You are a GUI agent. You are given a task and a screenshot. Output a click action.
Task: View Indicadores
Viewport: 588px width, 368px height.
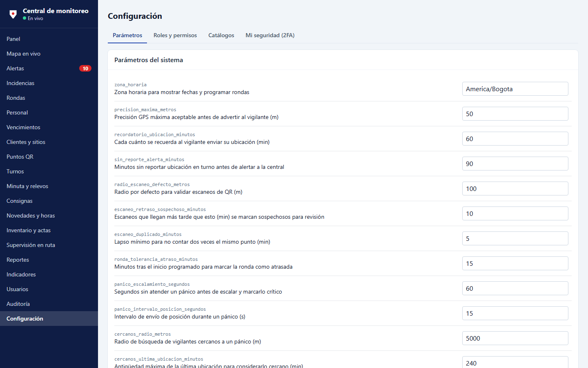(49, 274)
